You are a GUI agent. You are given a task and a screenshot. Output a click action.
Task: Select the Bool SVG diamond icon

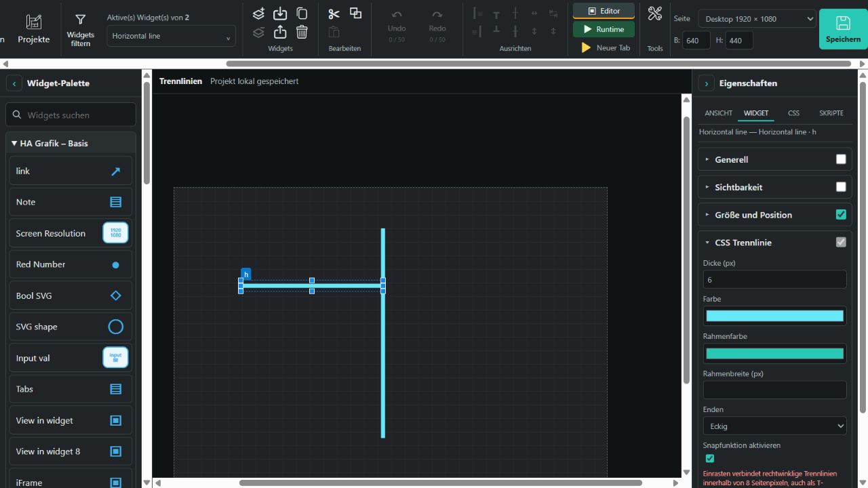pyautogui.click(x=116, y=296)
